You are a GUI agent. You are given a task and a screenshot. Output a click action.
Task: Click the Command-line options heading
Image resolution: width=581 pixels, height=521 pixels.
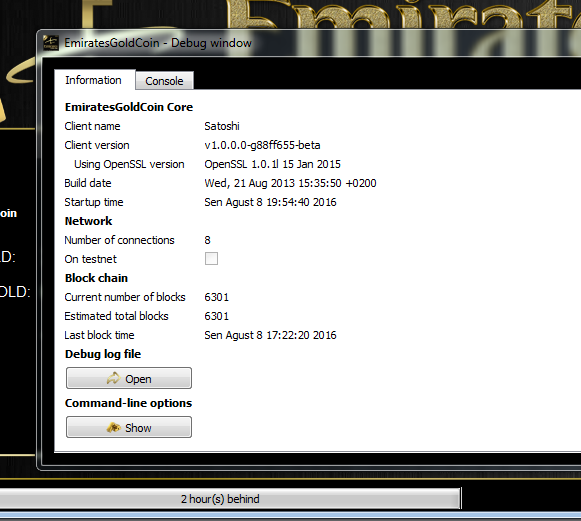click(128, 403)
